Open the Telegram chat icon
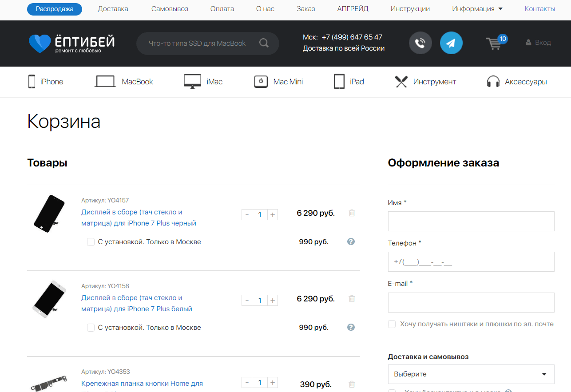The image size is (571, 392). point(451,43)
